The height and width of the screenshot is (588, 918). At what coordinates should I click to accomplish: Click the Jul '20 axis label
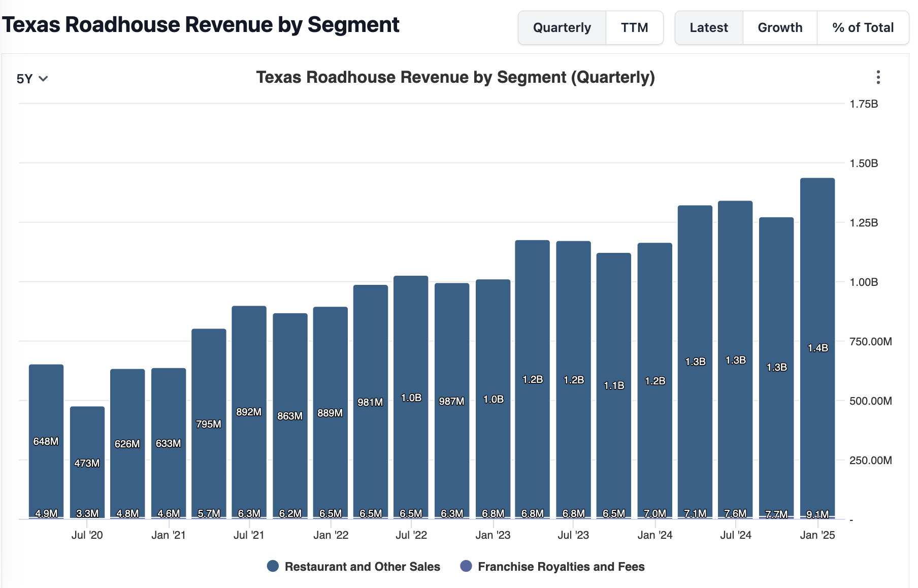(x=87, y=535)
